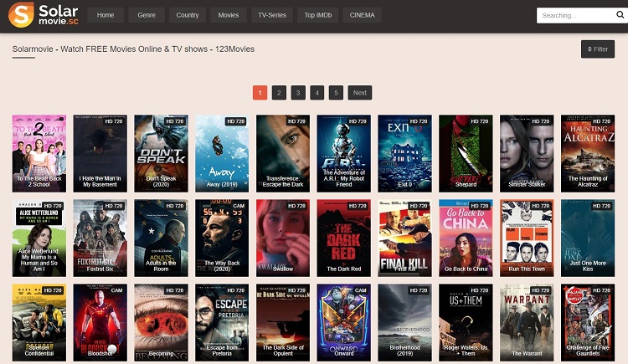Open Challenge of Five Gauntlets poster
Image resolution: width=628 pixels, height=364 pixels.
pyautogui.click(x=588, y=322)
